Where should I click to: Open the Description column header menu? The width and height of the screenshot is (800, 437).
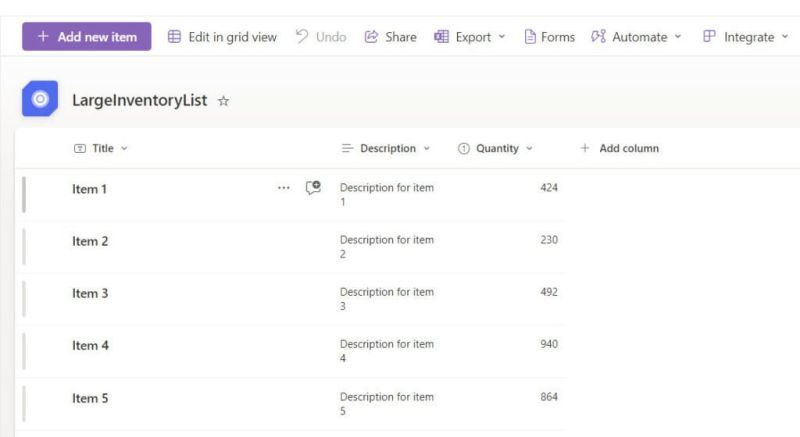tap(386, 148)
